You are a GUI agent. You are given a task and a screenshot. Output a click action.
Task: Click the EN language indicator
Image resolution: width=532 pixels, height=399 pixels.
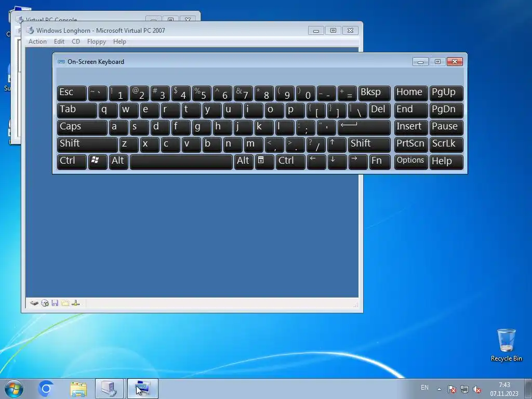(424, 388)
